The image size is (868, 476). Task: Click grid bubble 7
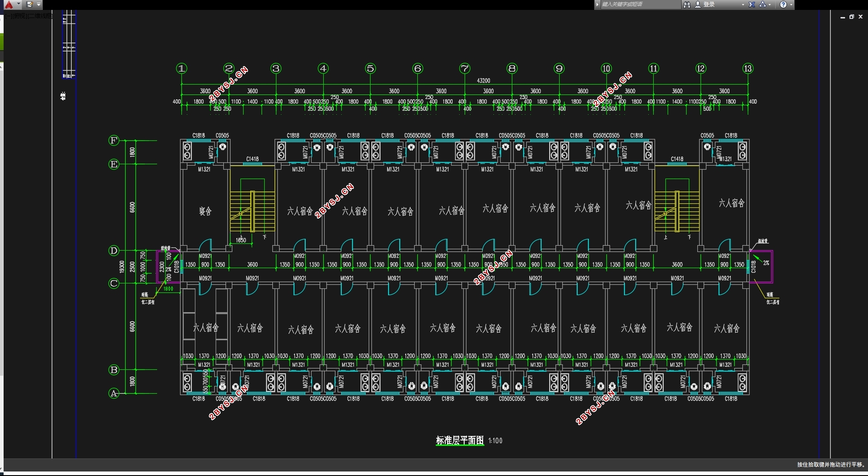[x=465, y=68]
